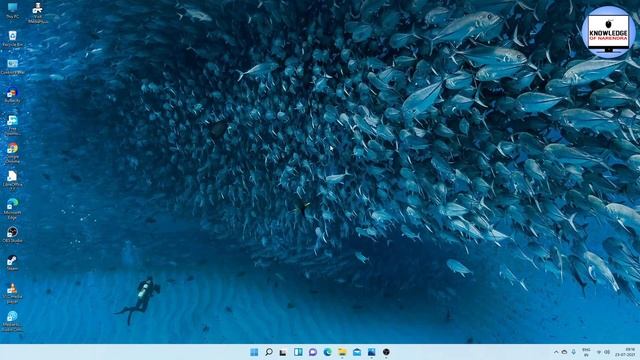This screenshot has width=640, height=360.
Task: Select the Visit MiniAppHouse desktop shortcut
Action: coord(38,13)
